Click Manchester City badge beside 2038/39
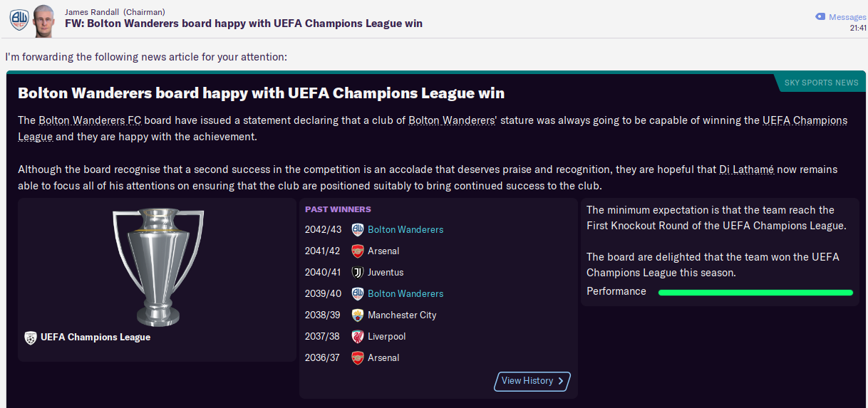The image size is (868, 408). tap(358, 315)
